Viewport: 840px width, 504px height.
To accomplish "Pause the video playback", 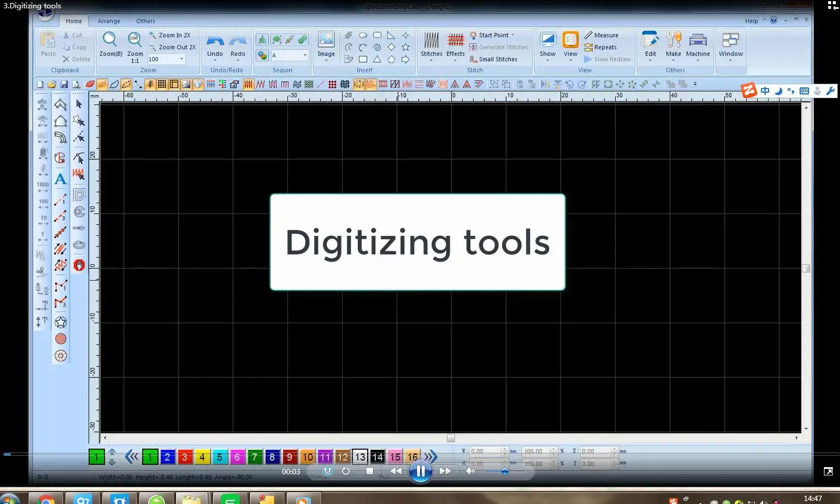I will pos(420,471).
